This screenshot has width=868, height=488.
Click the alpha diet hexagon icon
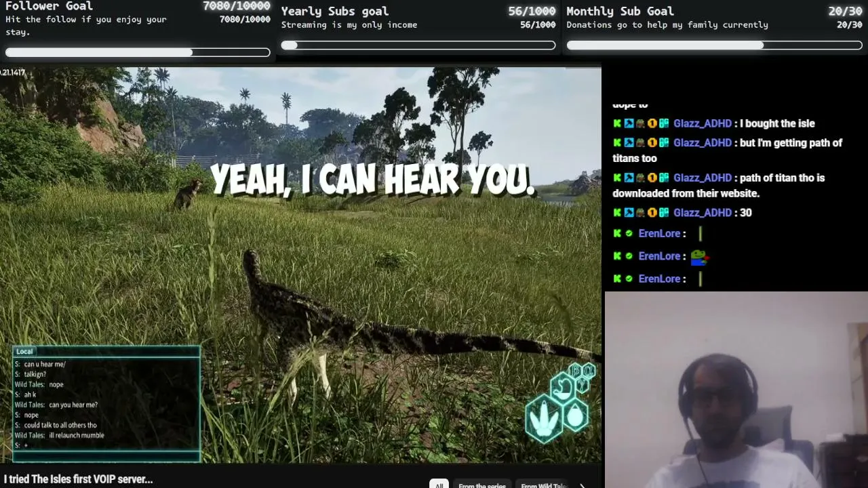[588, 371]
